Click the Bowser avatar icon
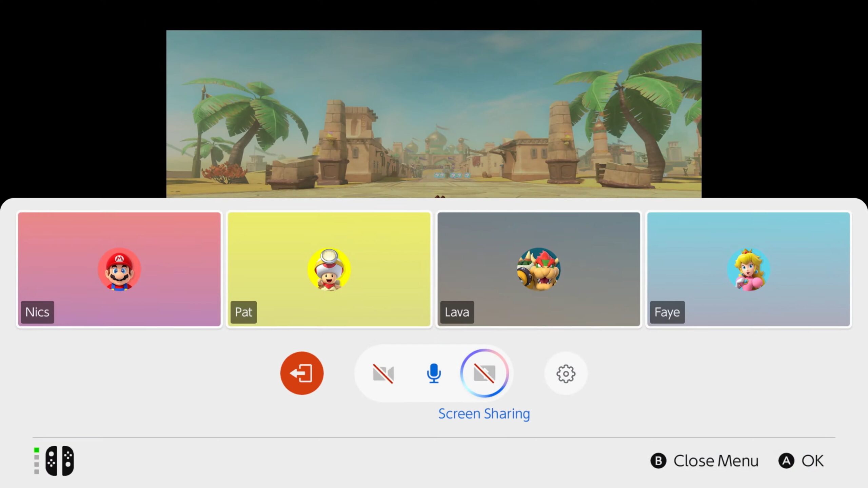Viewport: 868px width, 488px height. coord(539,269)
